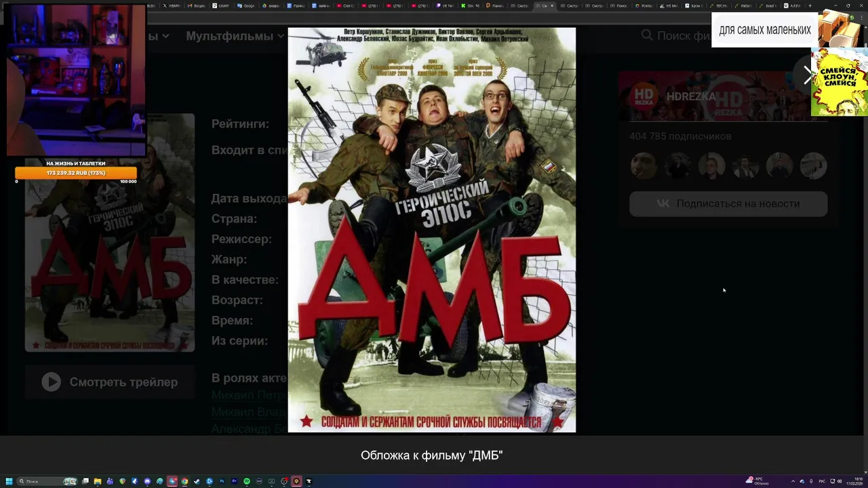Switch to the X (Twitter) browser tab
Screen dimensions: 868x488
pos(174,5)
